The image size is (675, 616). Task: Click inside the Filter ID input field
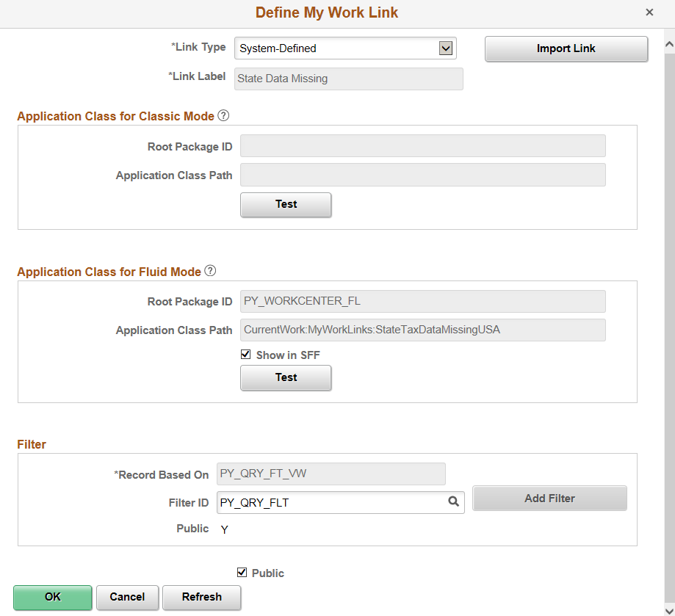[x=331, y=502]
